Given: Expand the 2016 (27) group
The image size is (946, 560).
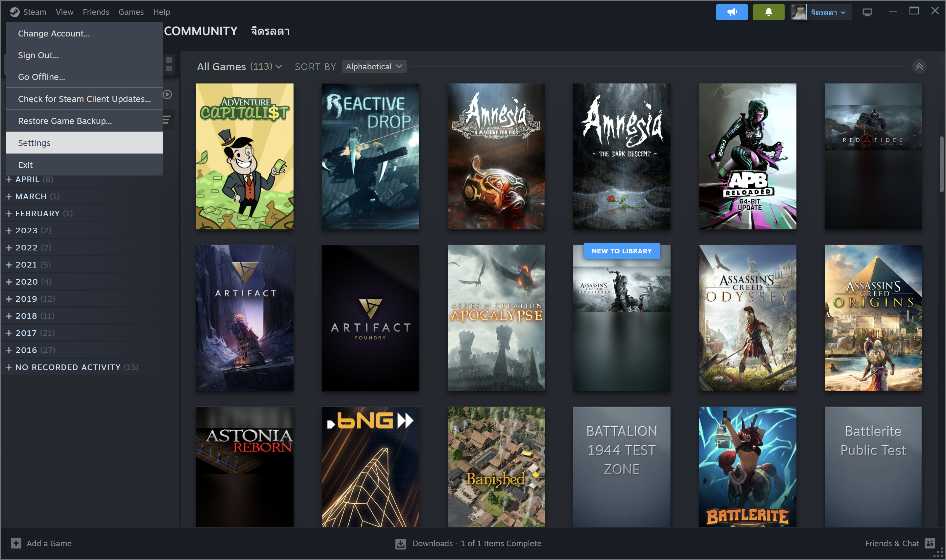Looking at the screenshot, I should (31, 350).
